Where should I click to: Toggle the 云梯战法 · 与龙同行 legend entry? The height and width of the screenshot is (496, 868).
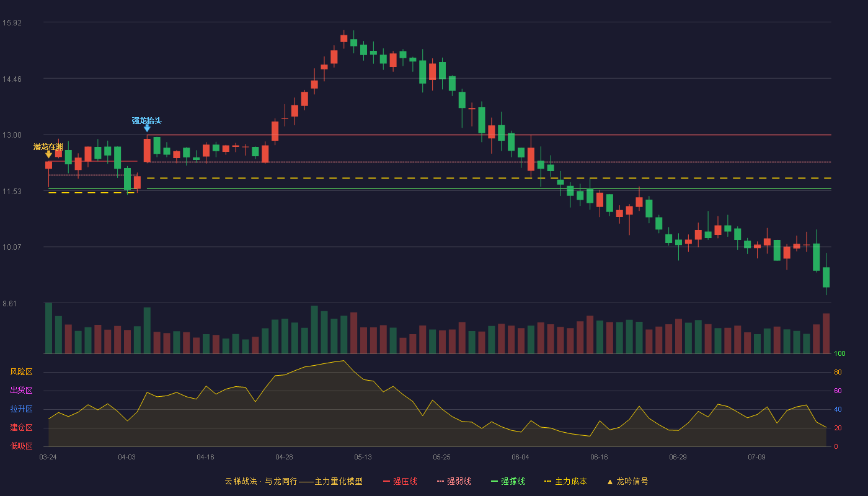tap(293, 481)
